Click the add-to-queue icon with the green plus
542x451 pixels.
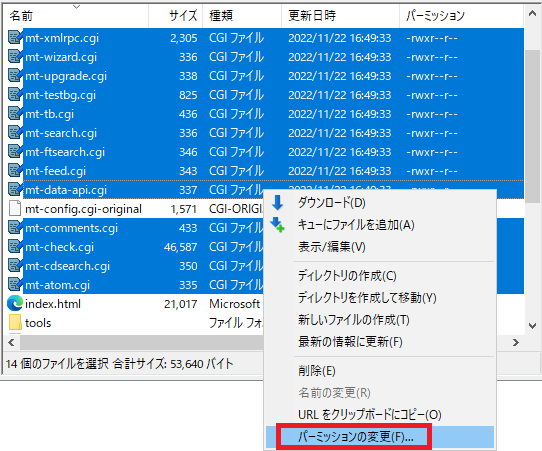coord(277,225)
